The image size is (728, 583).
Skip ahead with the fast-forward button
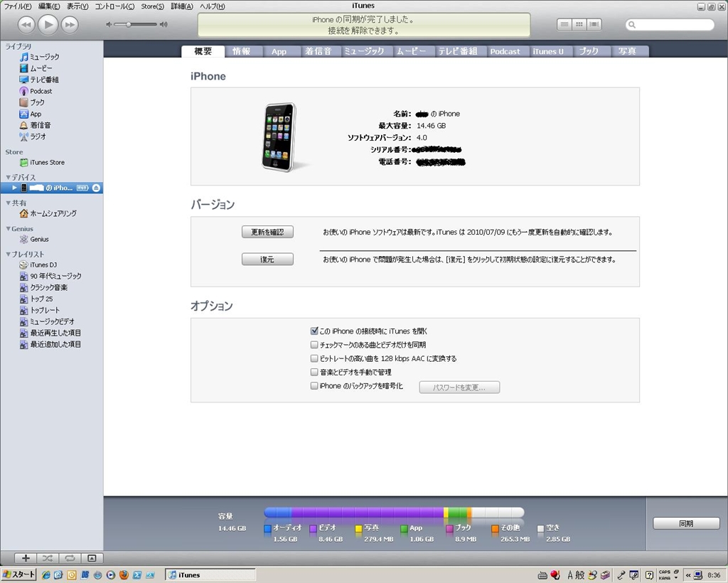pos(70,25)
